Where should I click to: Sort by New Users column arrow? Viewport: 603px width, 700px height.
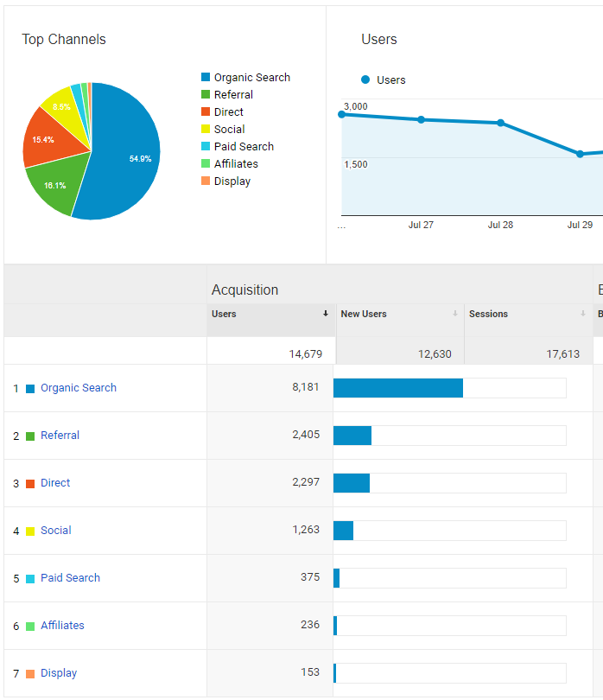coord(454,314)
